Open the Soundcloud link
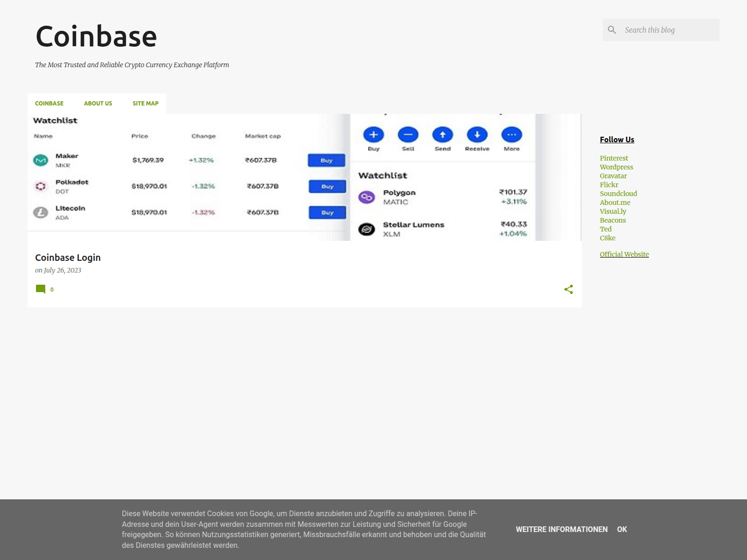 pyautogui.click(x=618, y=194)
